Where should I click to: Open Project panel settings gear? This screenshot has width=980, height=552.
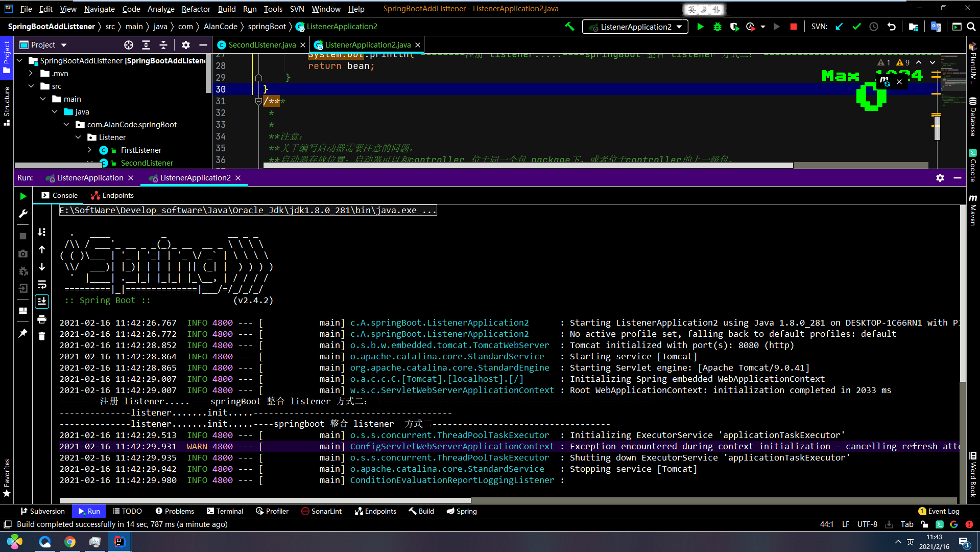click(x=186, y=45)
